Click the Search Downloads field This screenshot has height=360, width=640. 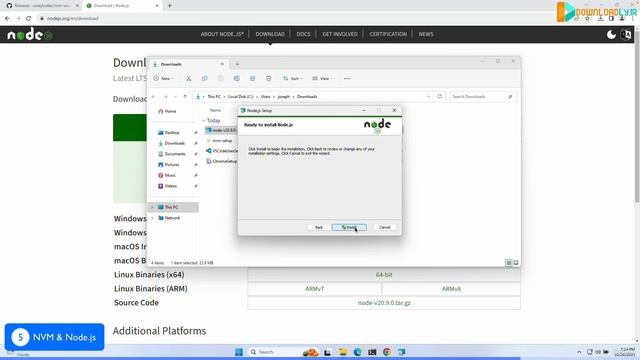[x=482, y=97]
